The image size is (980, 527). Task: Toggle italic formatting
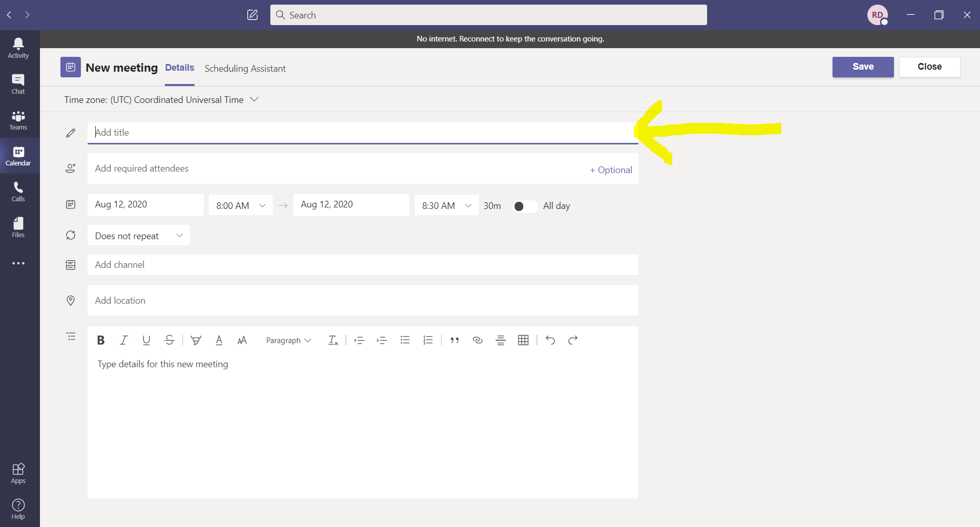tap(123, 340)
